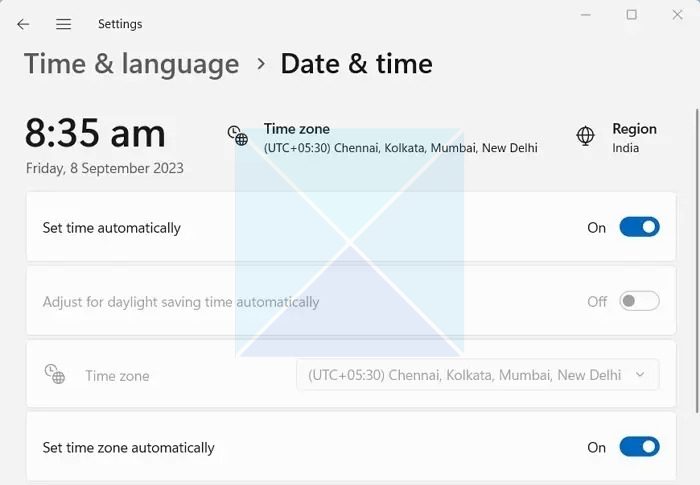Click the breadcrumb chevron separator

(261, 64)
